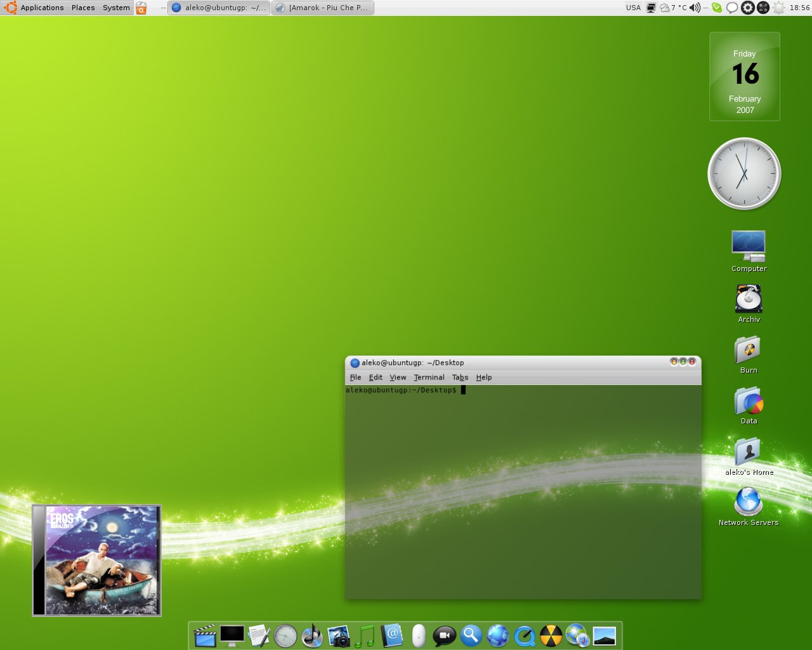
Task: Launch the QuickTime-style Q player dock icon
Action: point(525,636)
